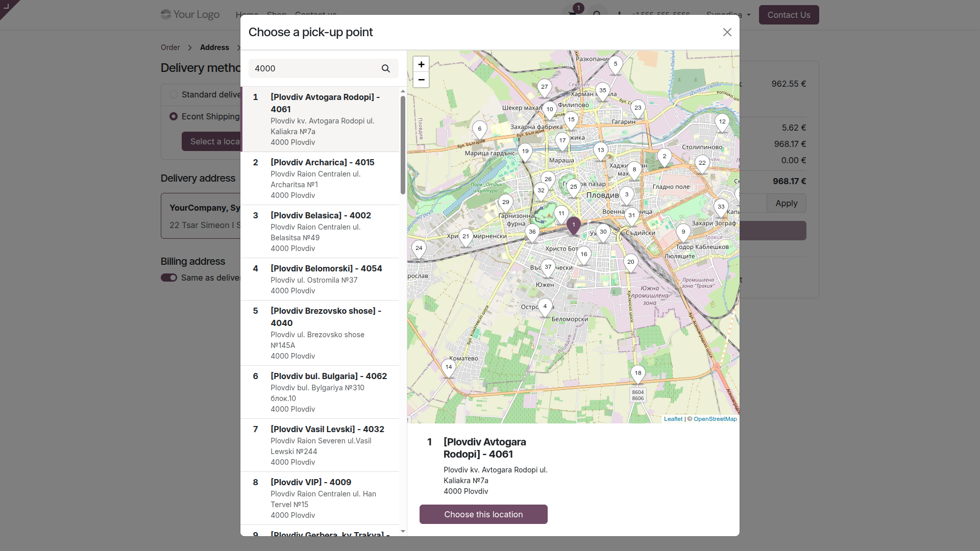Click the highlighted map marker number 1
The width and height of the screenshot is (980, 551).
[574, 226]
